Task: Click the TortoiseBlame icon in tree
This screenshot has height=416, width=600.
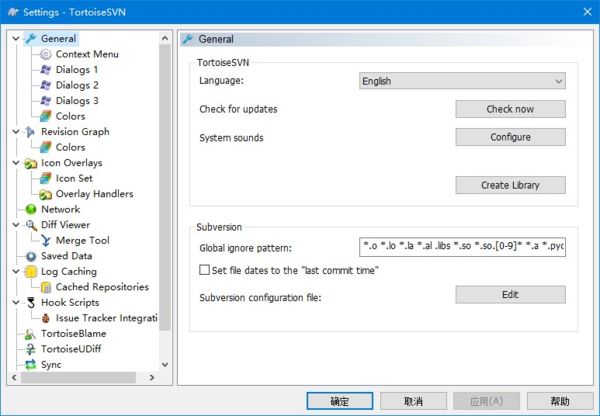Action: point(31,333)
